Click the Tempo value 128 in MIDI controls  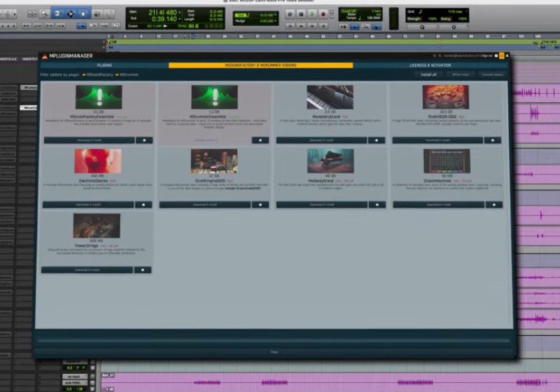pos(373,18)
